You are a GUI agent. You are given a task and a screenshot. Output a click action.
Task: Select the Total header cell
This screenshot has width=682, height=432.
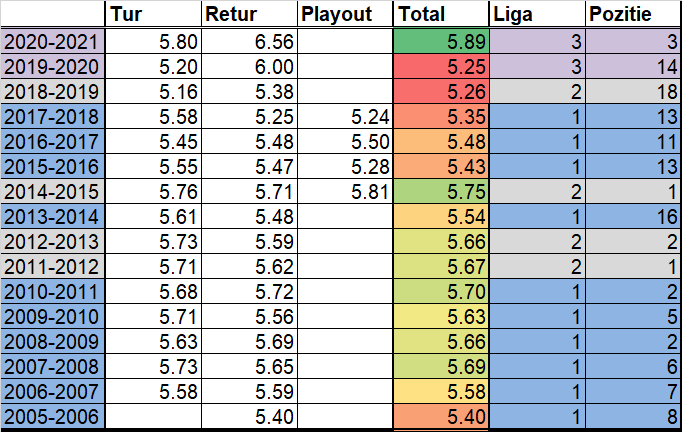(441, 14)
